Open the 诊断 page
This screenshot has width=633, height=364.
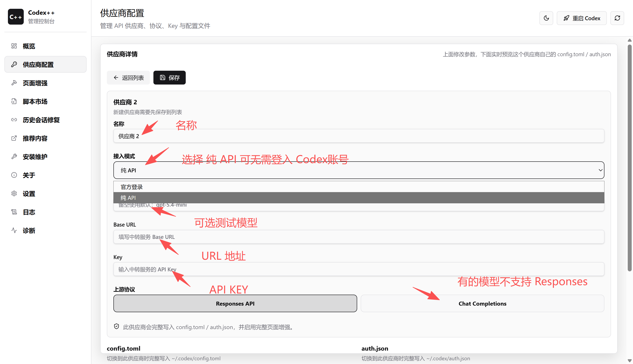(x=45, y=230)
